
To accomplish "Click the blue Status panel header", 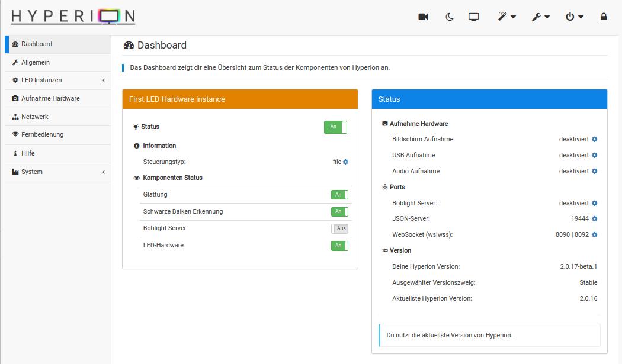I will [x=489, y=99].
